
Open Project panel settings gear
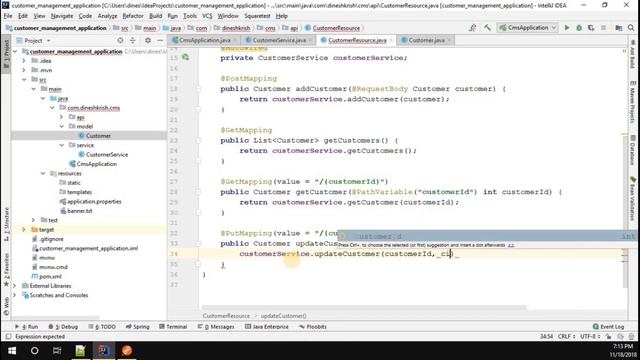[x=148, y=40]
